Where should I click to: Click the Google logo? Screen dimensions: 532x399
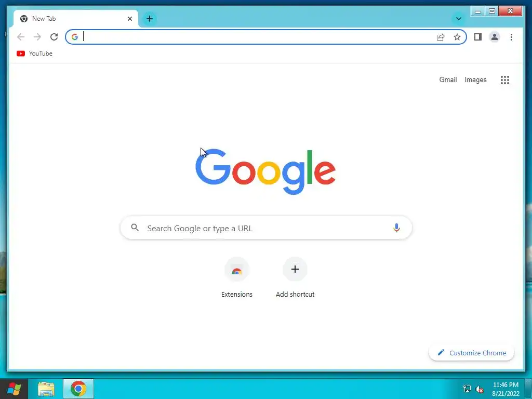[x=265, y=171]
